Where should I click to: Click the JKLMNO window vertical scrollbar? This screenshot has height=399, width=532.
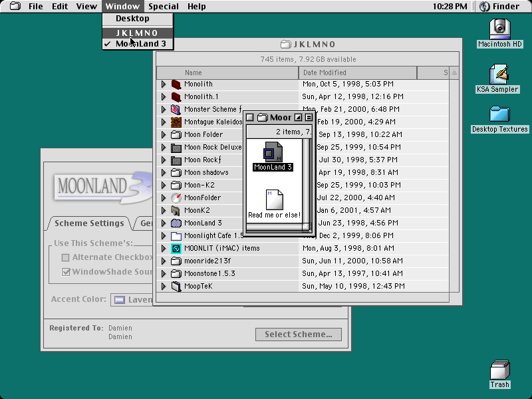[454, 186]
